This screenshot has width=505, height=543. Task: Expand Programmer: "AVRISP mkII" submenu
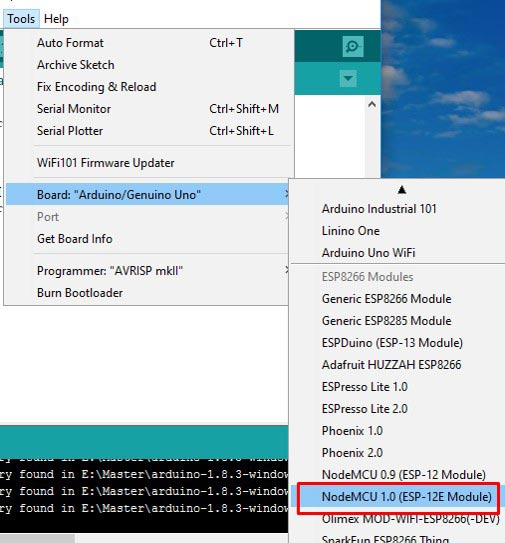[x=147, y=270]
